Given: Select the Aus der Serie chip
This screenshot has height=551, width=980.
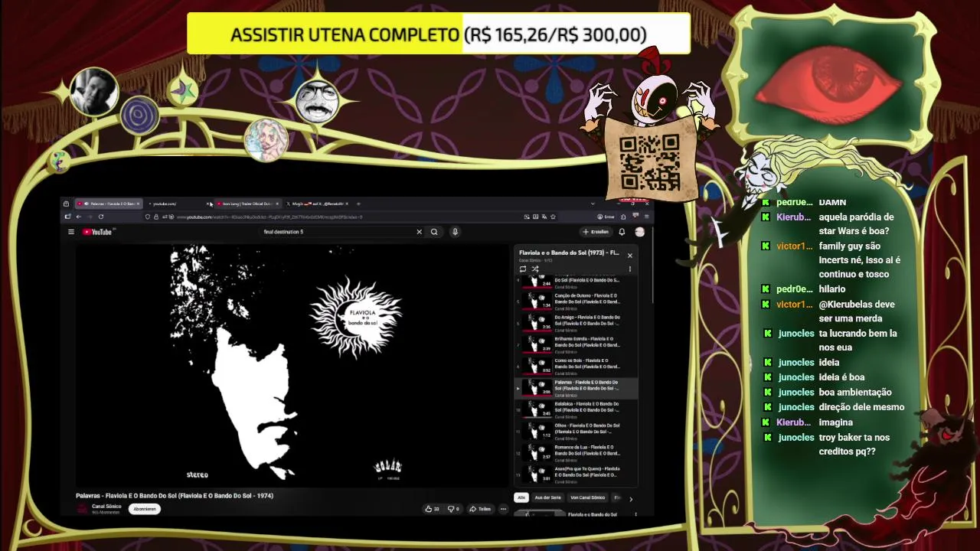Looking at the screenshot, I should [x=547, y=497].
